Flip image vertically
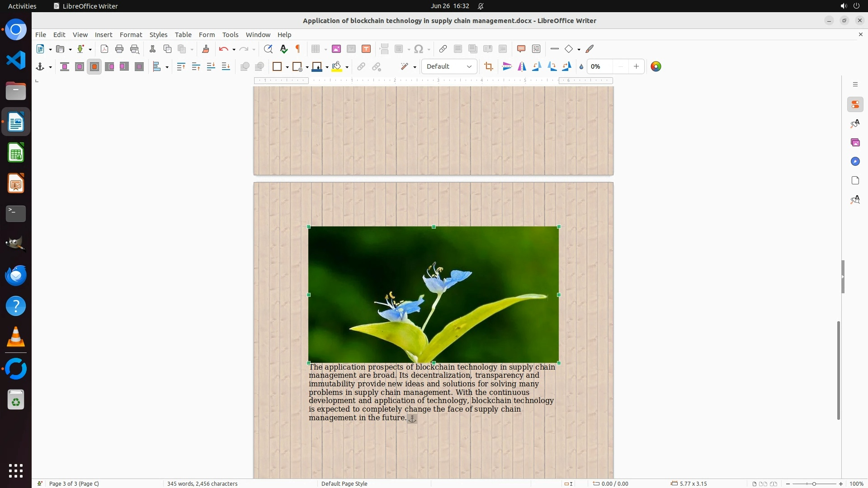868x488 pixels. 507,66
